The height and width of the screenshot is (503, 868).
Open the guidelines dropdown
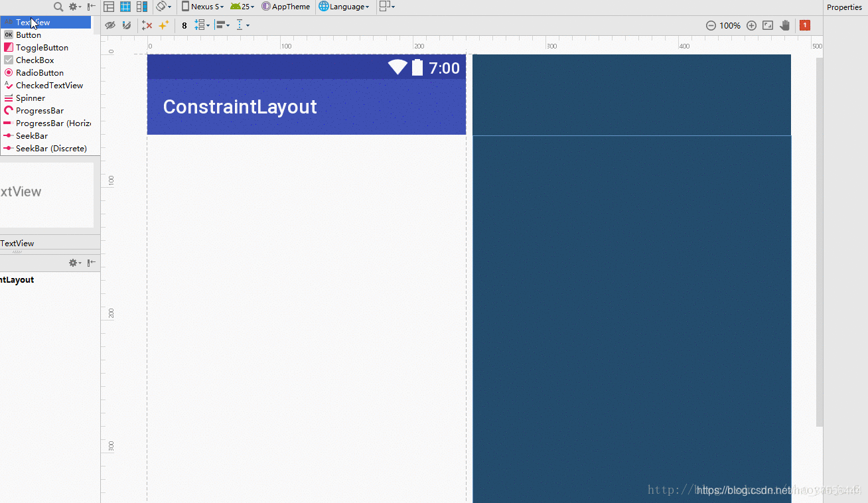tap(243, 25)
